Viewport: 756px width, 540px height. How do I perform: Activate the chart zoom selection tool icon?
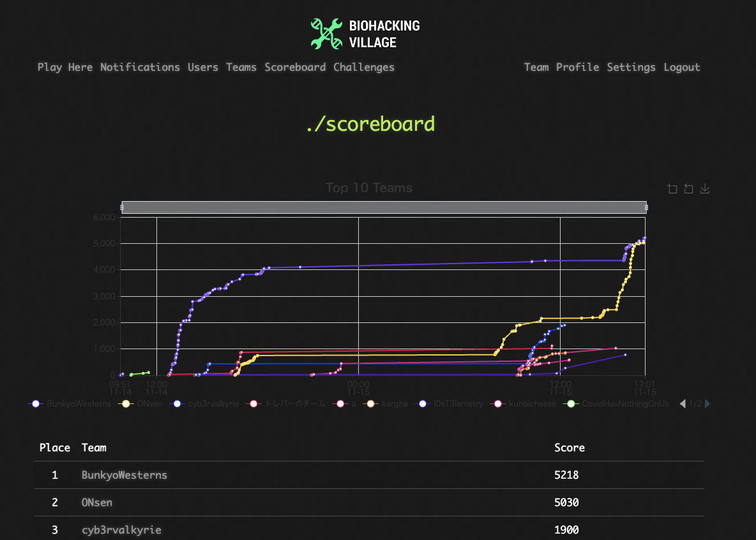(x=672, y=189)
